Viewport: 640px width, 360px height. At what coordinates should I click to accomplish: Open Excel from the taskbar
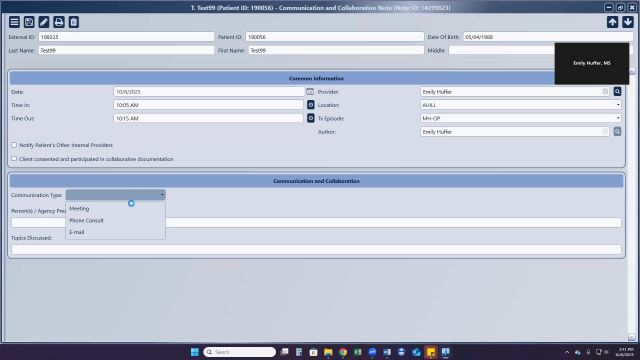(x=358, y=352)
